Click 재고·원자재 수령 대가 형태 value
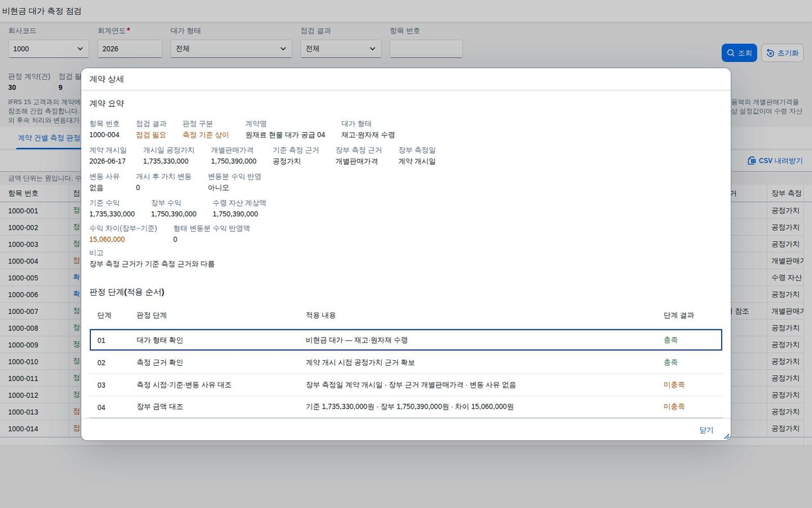This screenshot has width=812, height=508. coord(368,135)
